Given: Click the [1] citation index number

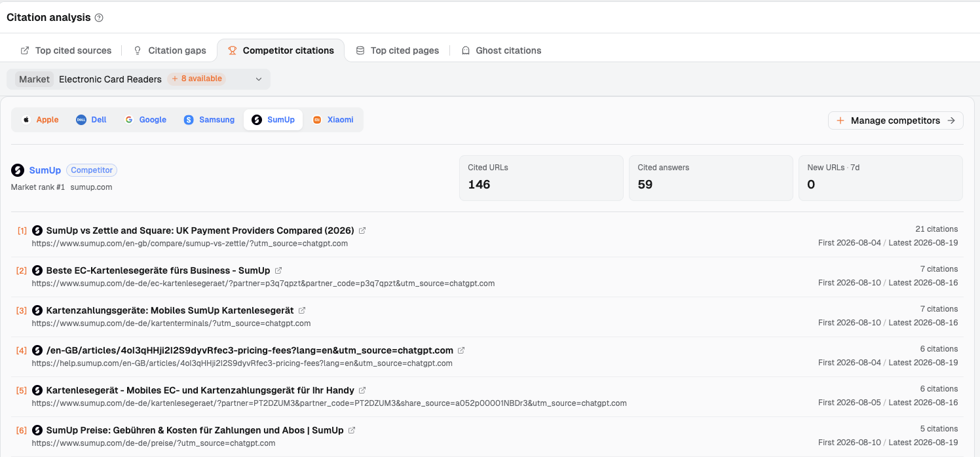Looking at the screenshot, I should (x=22, y=230).
